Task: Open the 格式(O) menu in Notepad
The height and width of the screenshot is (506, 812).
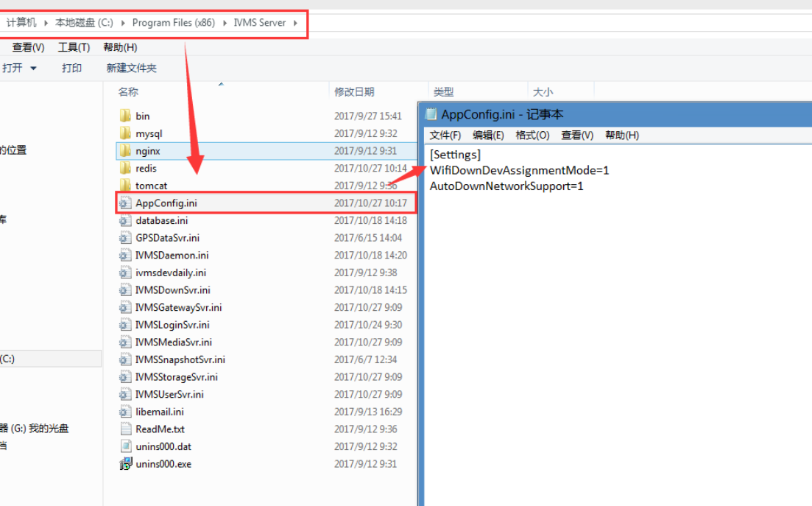Action: point(532,136)
